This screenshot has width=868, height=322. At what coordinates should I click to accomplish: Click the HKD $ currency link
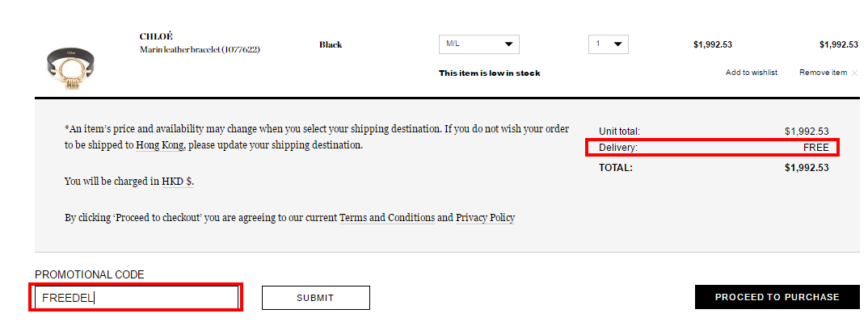[177, 181]
